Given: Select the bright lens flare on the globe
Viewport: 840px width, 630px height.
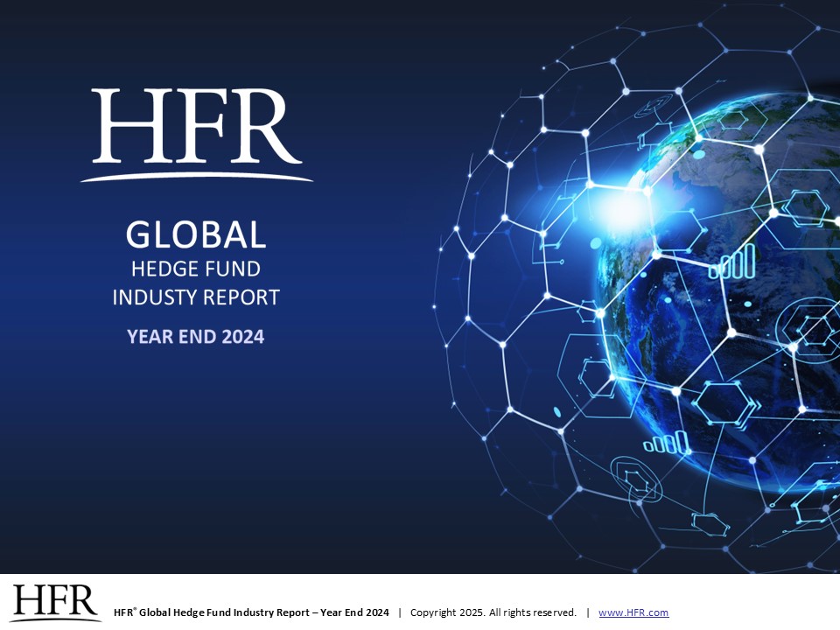Looking at the screenshot, I should (x=619, y=208).
